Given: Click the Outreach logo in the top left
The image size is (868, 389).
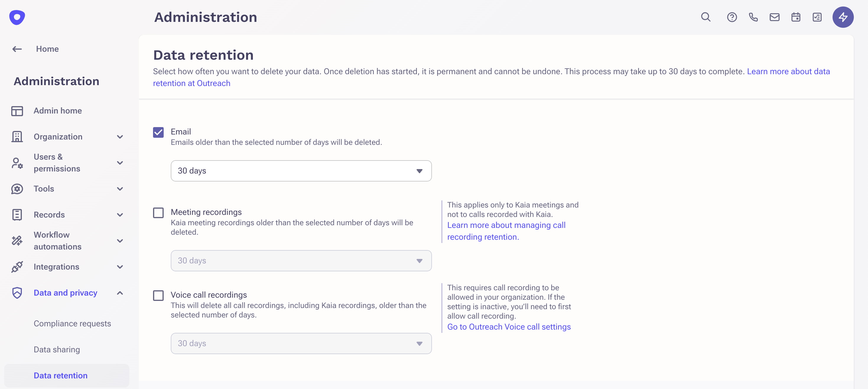Looking at the screenshot, I should 17,17.
